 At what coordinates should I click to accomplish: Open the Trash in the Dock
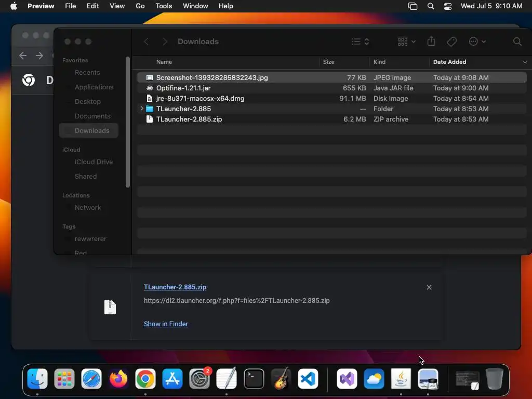495,378
